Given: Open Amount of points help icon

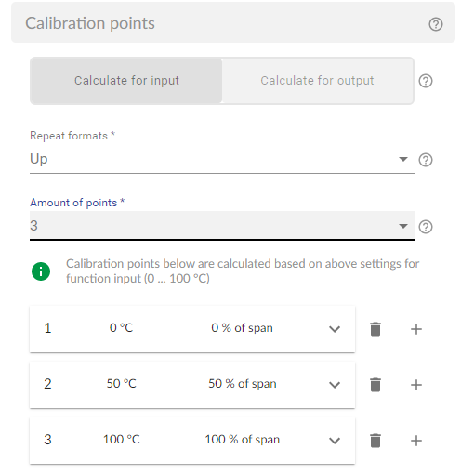Looking at the screenshot, I should click(426, 227).
